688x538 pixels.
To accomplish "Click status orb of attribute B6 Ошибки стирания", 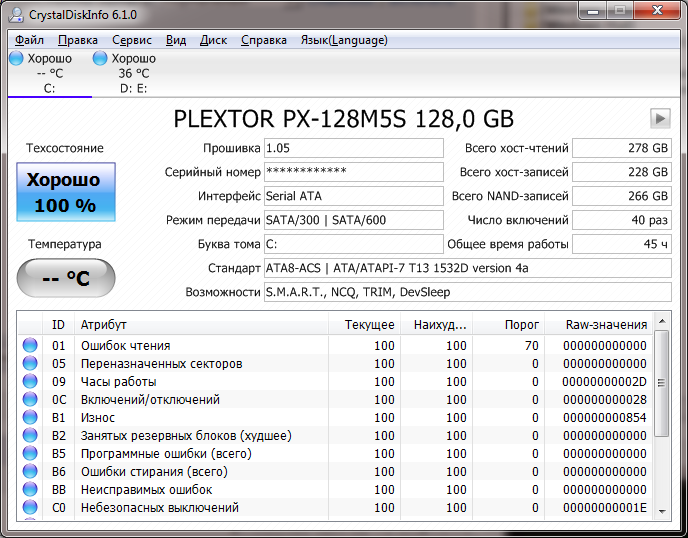I will point(30,471).
